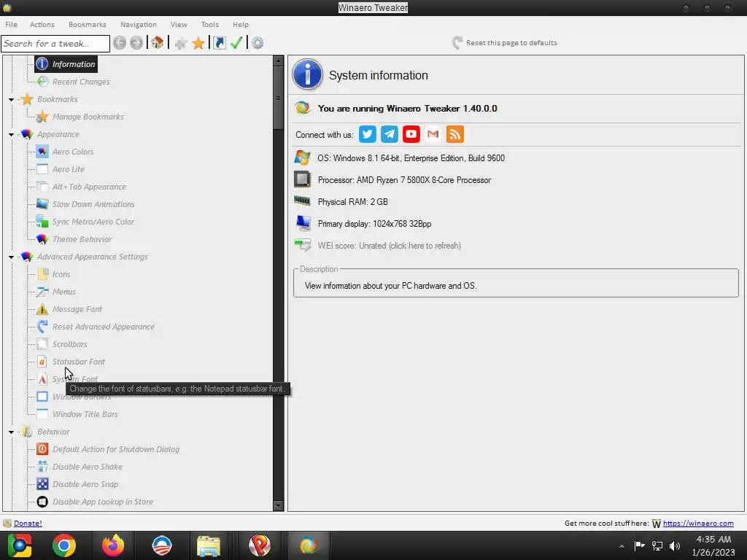Image resolution: width=747 pixels, height=560 pixels.
Task: Click the taskbar clock showing 4:35 AM
Action: (713, 545)
